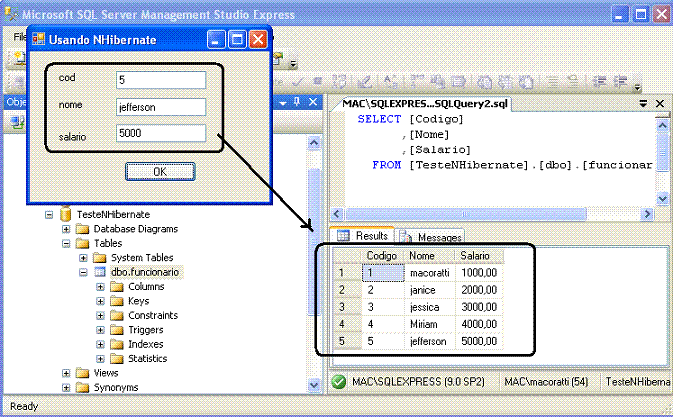Click Display Estimated Execution Plan icon

[x=339, y=82]
